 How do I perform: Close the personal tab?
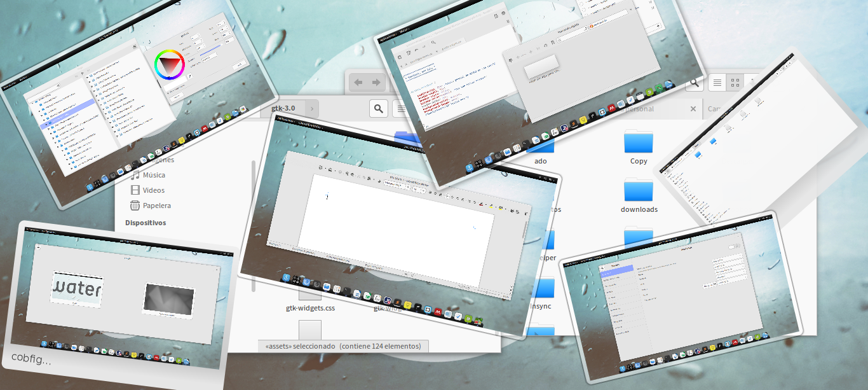click(x=693, y=109)
